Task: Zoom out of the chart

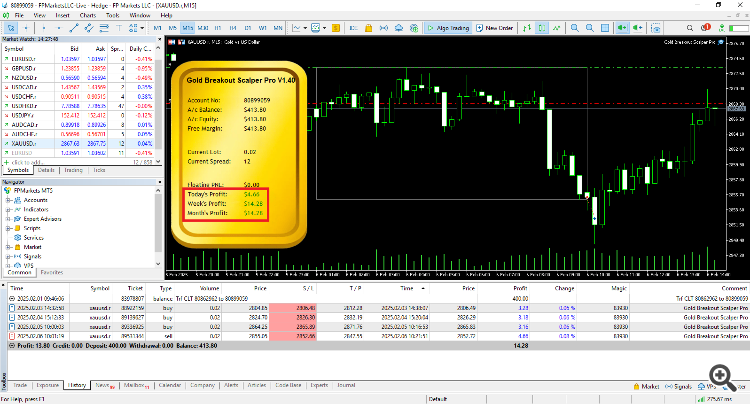Action: click(x=590, y=28)
